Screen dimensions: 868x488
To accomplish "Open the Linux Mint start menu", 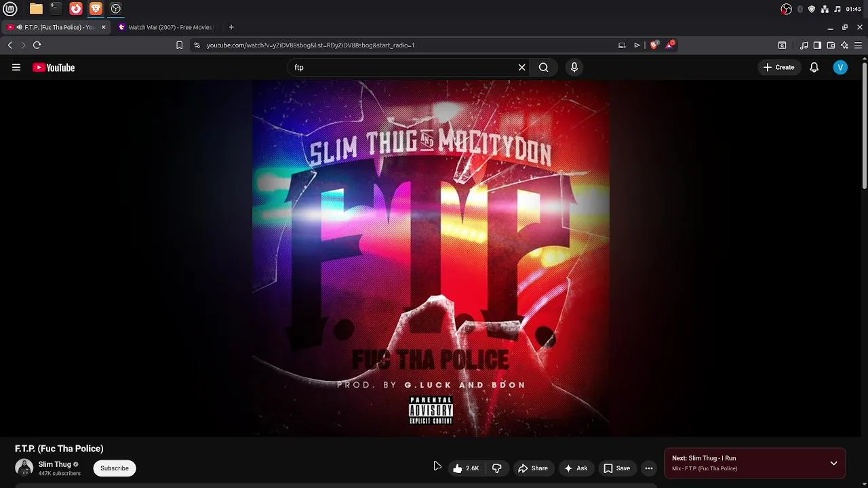I will (x=10, y=9).
